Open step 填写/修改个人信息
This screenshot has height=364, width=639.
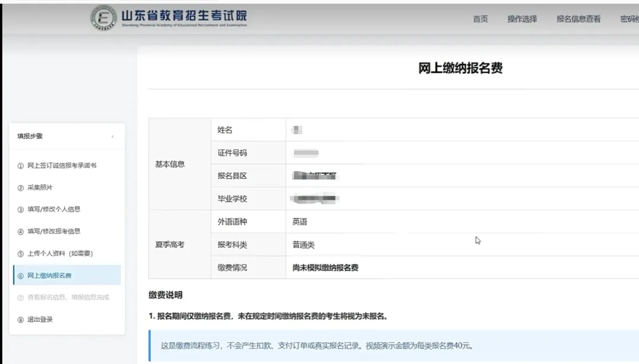(54, 209)
